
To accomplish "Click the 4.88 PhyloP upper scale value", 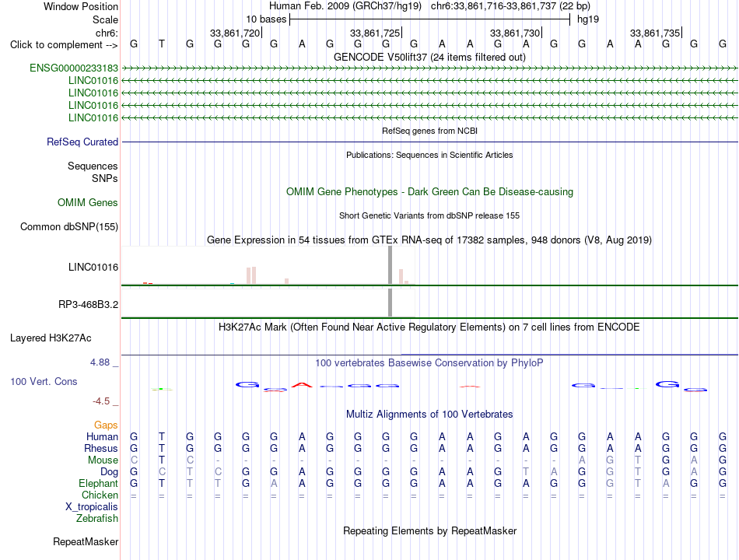I will tap(100, 362).
